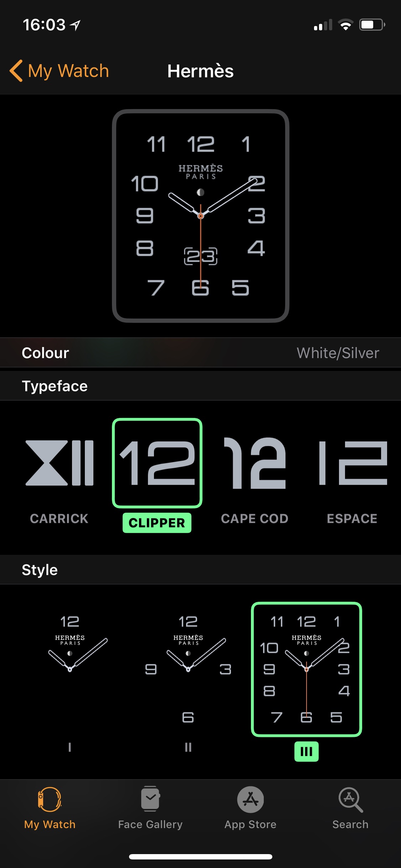Screen dimensions: 401x868
Task: Tap the back chevron arrow icon
Action: tap(16, 71)
